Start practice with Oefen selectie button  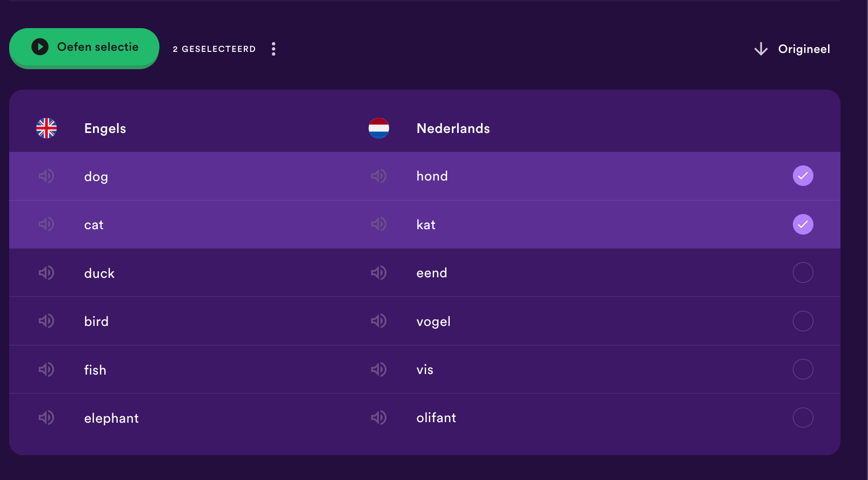pyautogui.click(x=84, y=48)
